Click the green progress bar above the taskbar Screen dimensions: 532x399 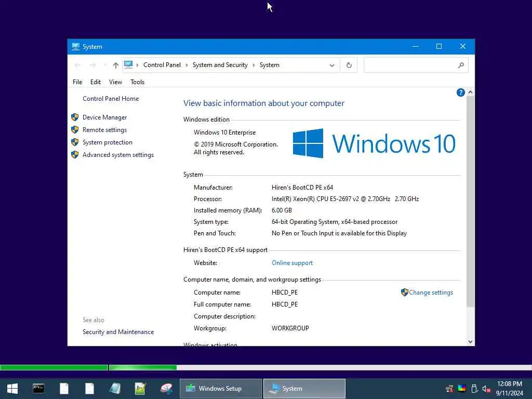(x=88, y=367)
